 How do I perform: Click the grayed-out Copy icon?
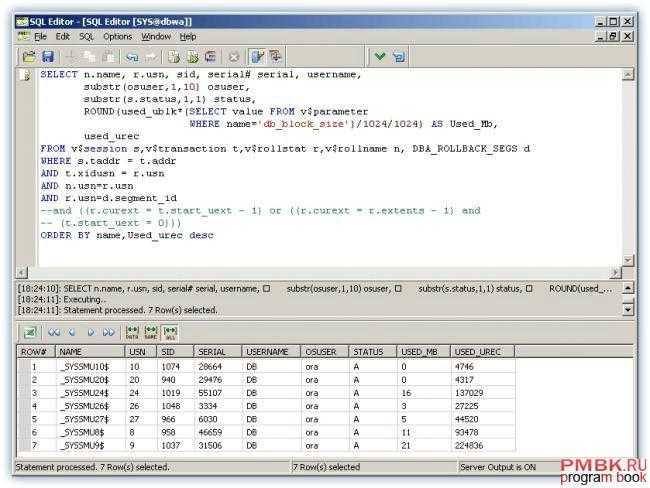click(x=89, y=57)
